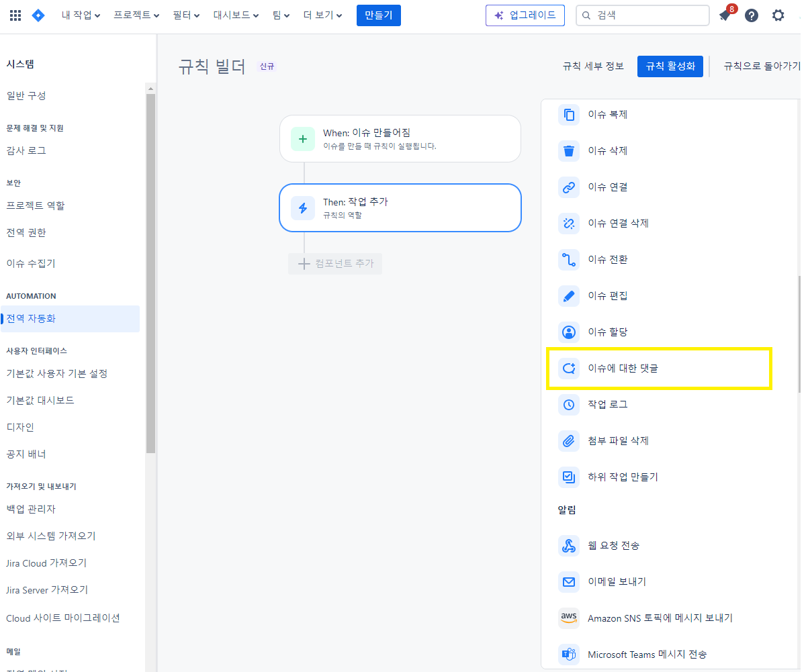This screenshot has height=672, width=808.
Task: Select the 웹 요청 전송 webhook icon
Action: [x=569, y=546]
